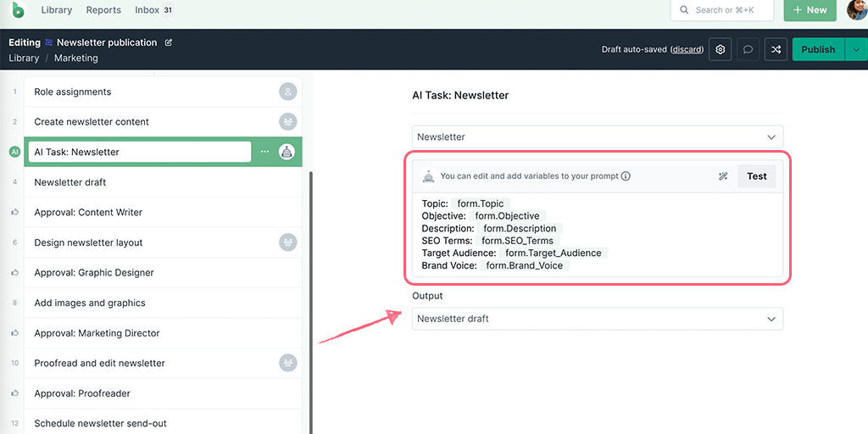Click the assignee avatar on Role assignments

288,92
